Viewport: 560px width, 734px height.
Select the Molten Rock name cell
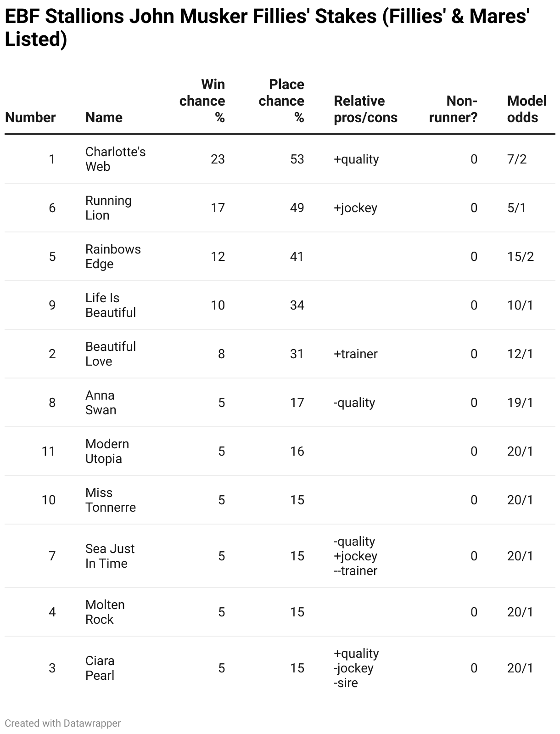pyautogui.click(x=105, y=612)
